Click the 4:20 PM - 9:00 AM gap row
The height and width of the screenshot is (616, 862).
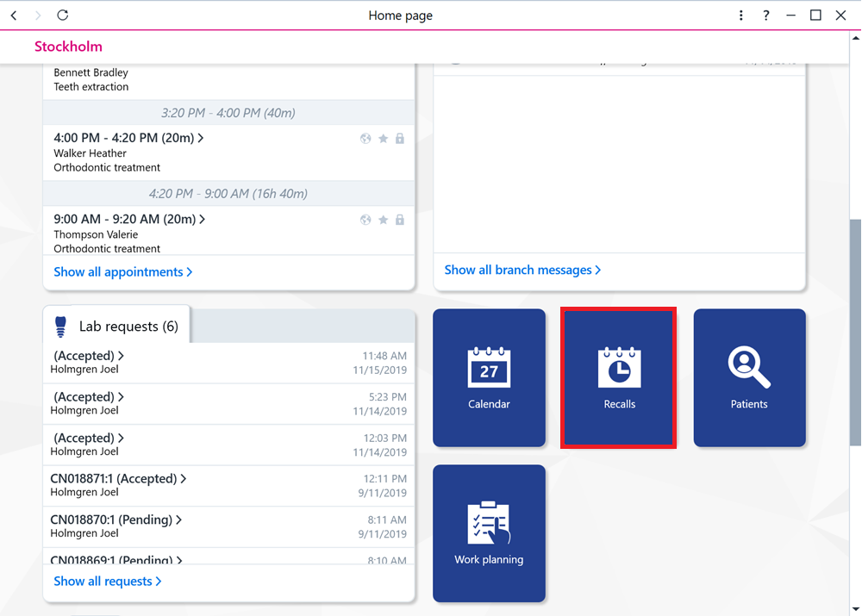(x=228, y=194)
